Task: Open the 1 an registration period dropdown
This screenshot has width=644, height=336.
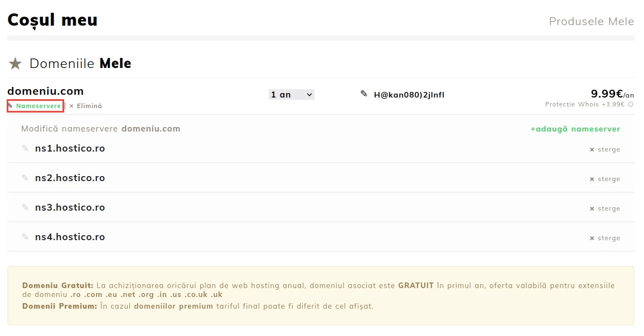Action: click(x=291, y=95)
